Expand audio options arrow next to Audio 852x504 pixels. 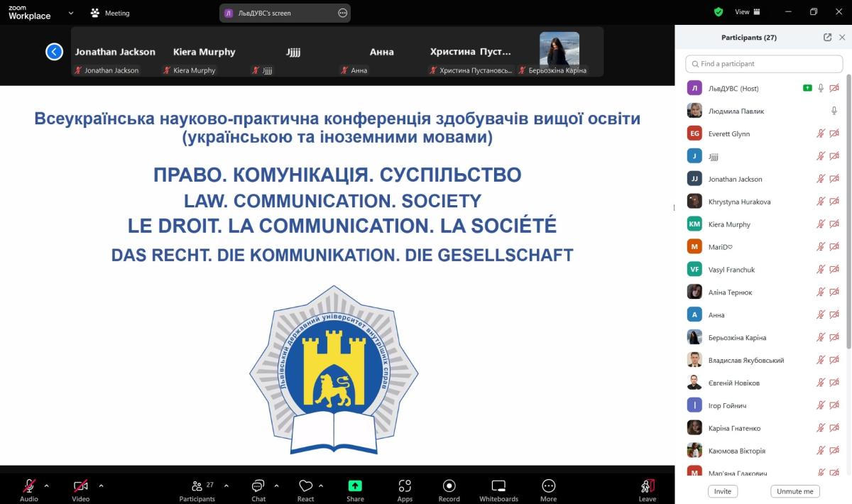(47, 486)
